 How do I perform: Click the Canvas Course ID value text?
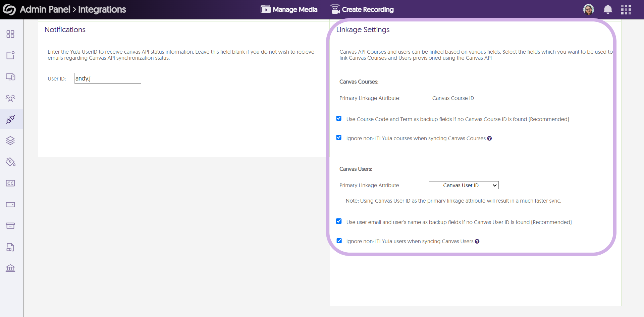453,98
